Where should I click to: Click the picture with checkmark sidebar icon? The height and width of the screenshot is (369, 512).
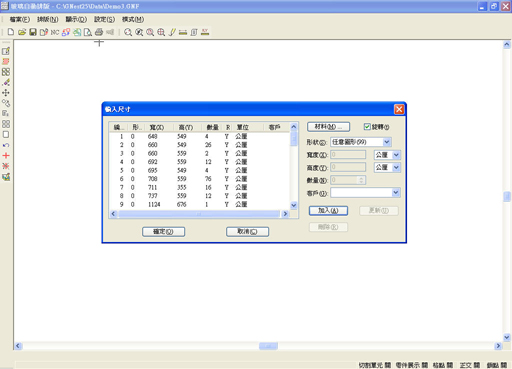6,177
